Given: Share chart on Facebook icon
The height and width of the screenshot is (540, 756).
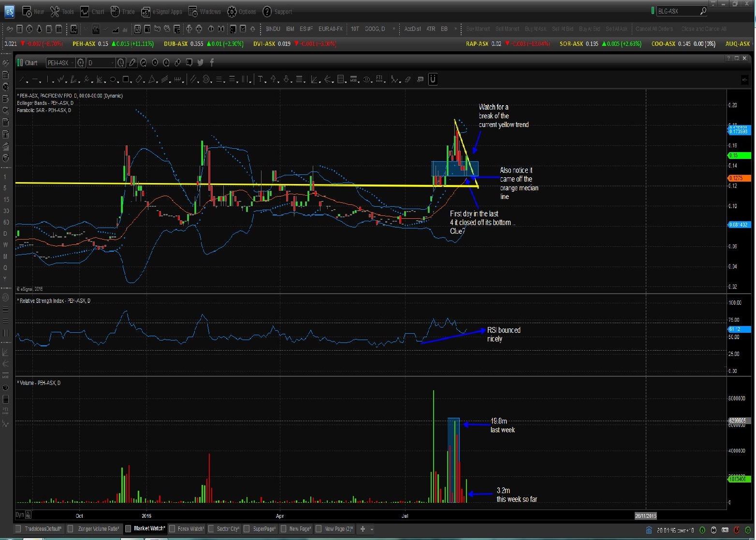Looking at the screenshot, I should (212, 62).
